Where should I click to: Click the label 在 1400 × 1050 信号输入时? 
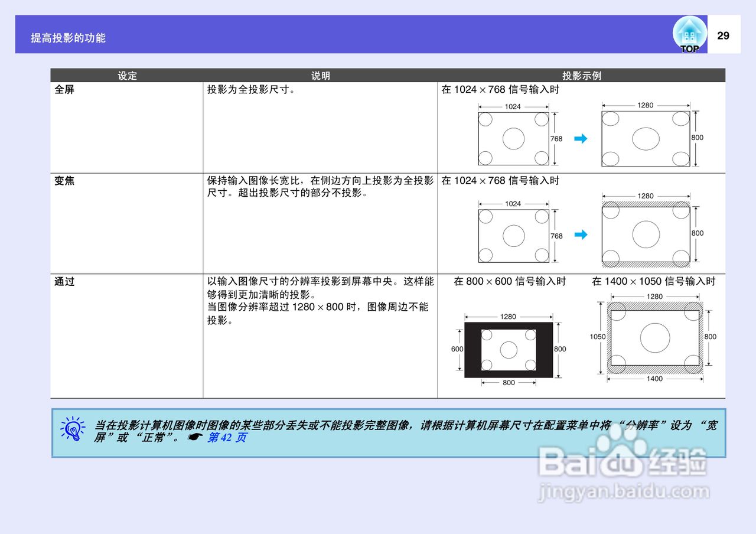pyautogui.click(x=654, y=281)
